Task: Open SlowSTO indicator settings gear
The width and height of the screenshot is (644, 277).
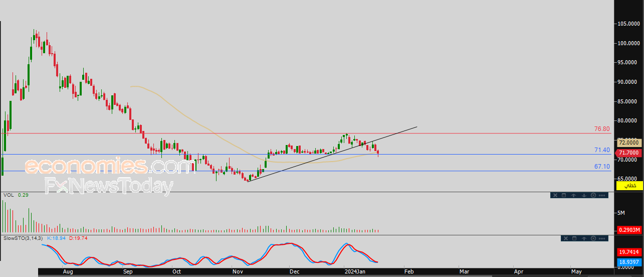Action: (x=593, y=238)
